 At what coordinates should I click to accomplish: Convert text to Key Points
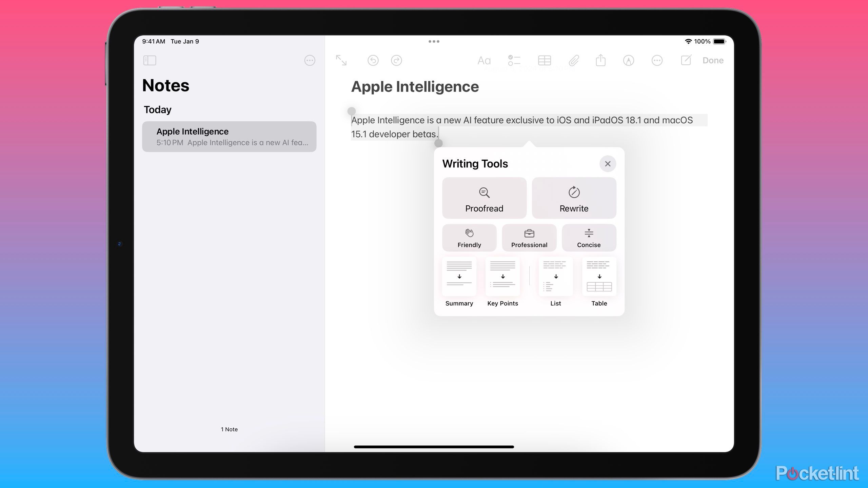(502, 282)
